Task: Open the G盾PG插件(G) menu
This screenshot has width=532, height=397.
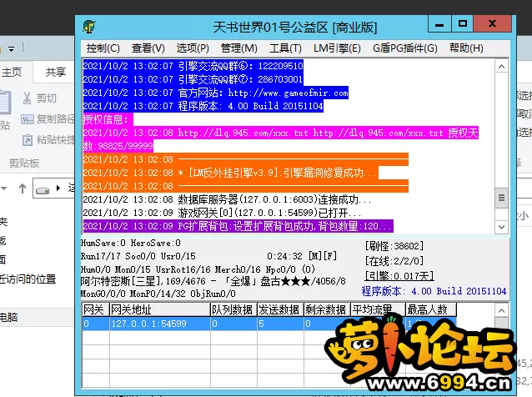Action: tap(405, 48)
